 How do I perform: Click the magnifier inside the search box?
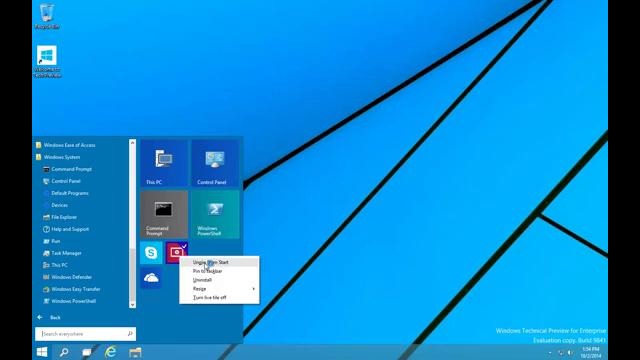tap(130, 334)
